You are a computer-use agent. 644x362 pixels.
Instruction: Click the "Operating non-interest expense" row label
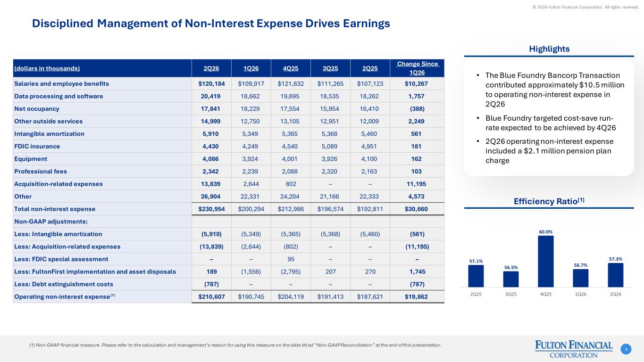pyautogui.click(x=65, y=296)
